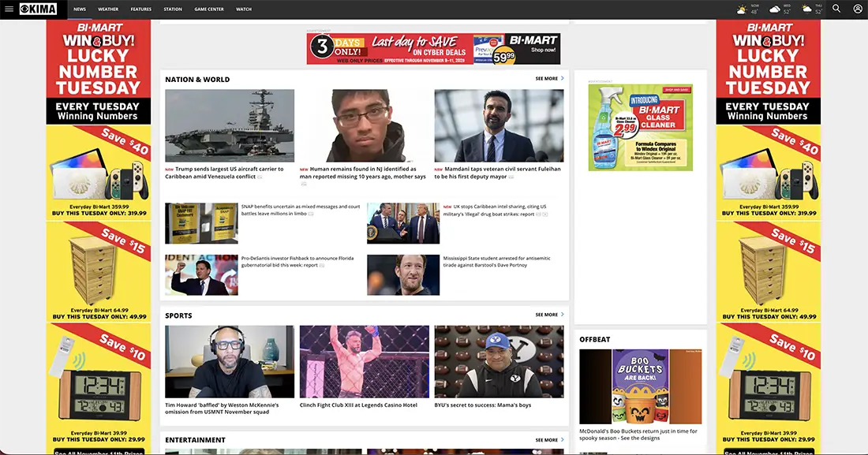The width and height of the screenshot is (868, 455).
Task: Open the Features menu item
Action: point(141,9)
